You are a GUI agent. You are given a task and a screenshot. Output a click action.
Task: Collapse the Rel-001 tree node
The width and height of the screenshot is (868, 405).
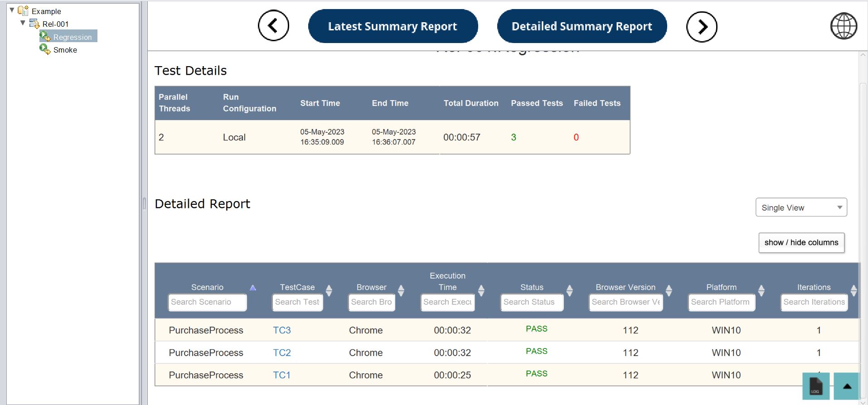(23, 23)
